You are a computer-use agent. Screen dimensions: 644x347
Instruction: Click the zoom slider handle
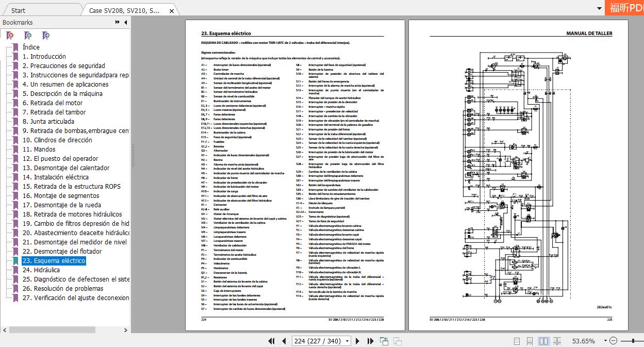pos(634,341)
